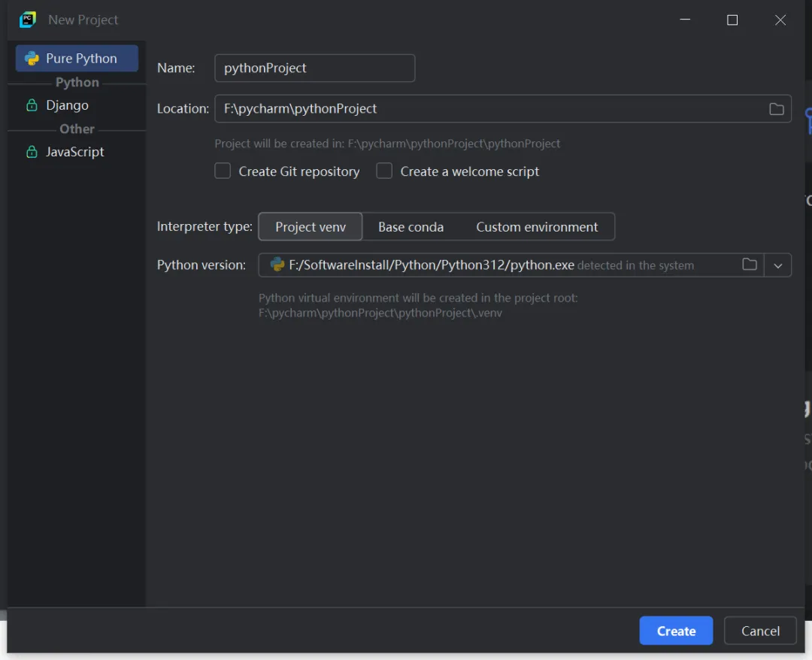Choose Project venv interpreter type
This screenshot has width=812, height=660.
[311, 227]
